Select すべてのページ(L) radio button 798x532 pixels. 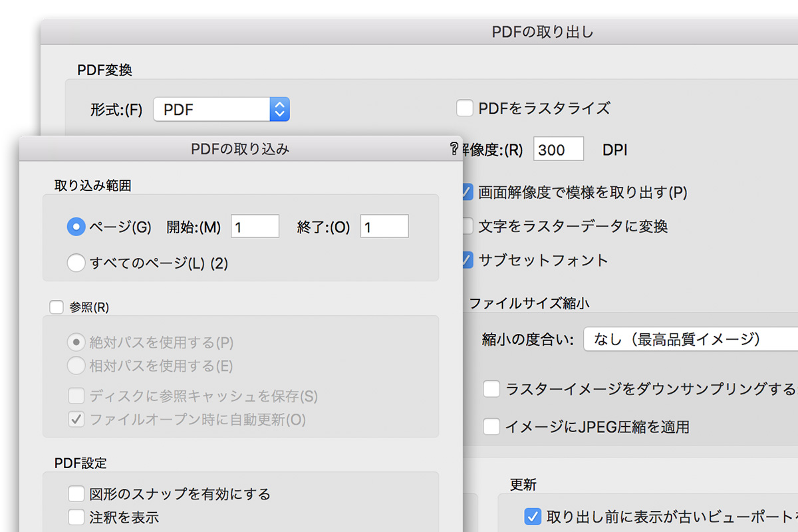[x=76, y=263]
